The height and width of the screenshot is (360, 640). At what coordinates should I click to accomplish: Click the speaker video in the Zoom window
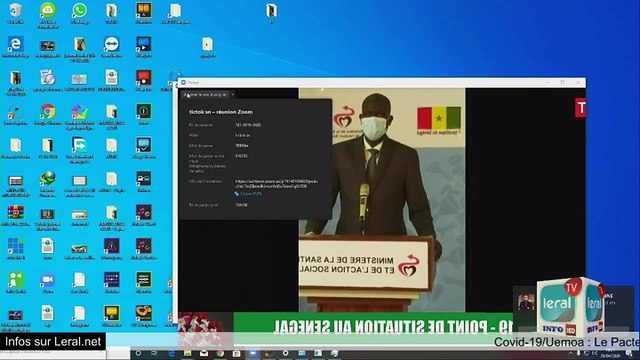click(x=382, y=200)
